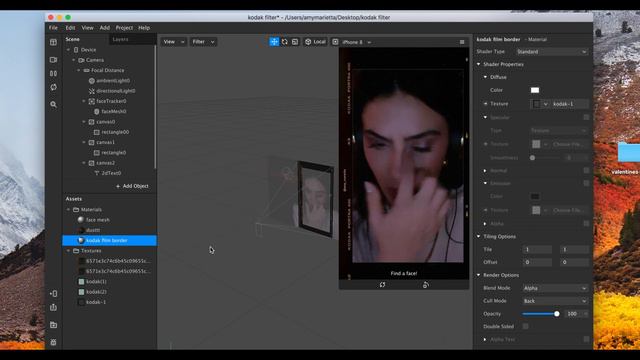Image resolution: width=640 pixels, height=360 pixels.
Task: Select the scale manipulator tool
Action: pyautogui.click(x=295, y=42)
